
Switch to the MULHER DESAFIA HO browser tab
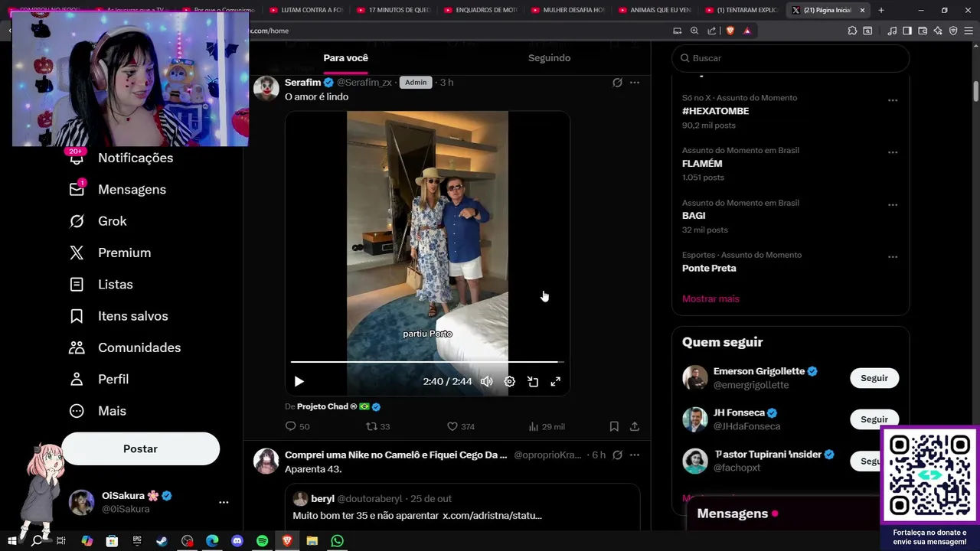tap(568, 10)
